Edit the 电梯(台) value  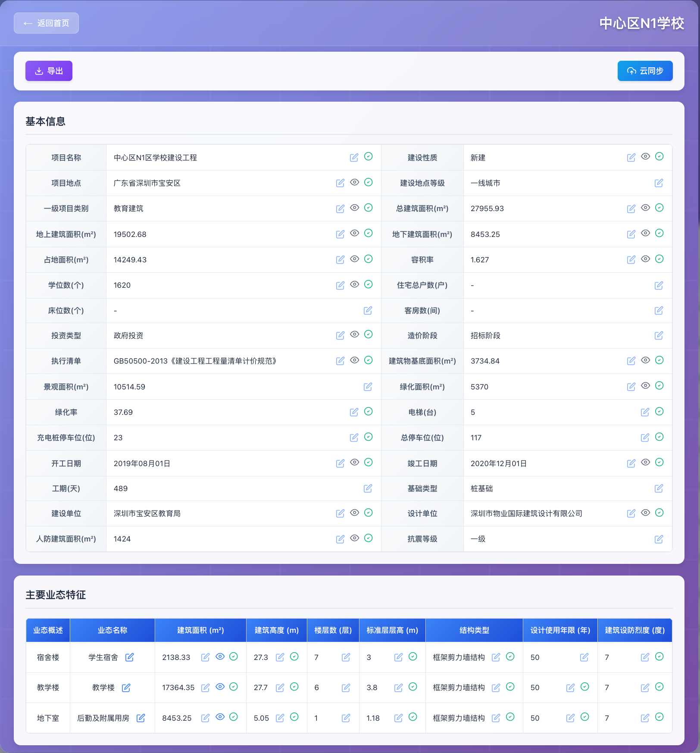pos(645,412)
